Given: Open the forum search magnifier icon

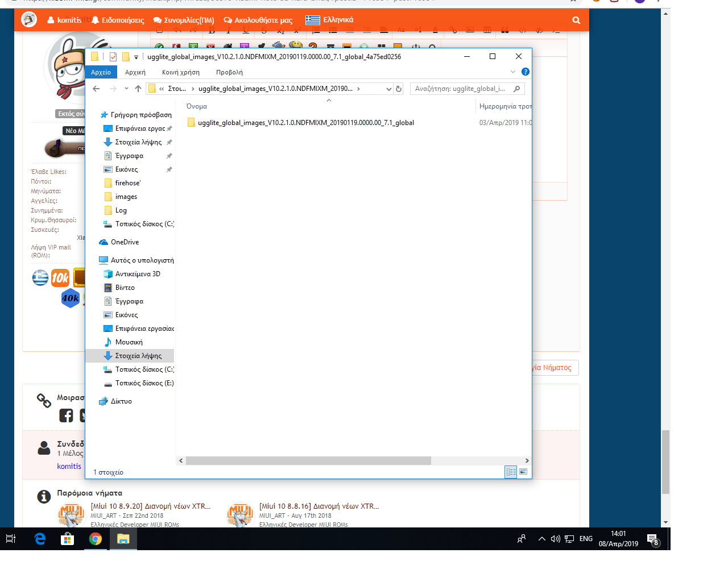Looking at the screenshot, I should coord(576,20).
